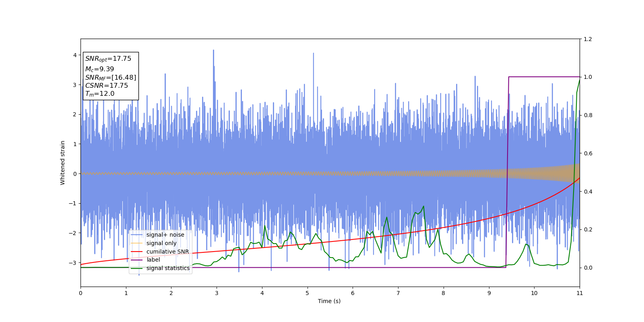This screenshot has height=322, width=644.
Task: Click the right-axis tick label 1.0
Action: coord(588,77)
